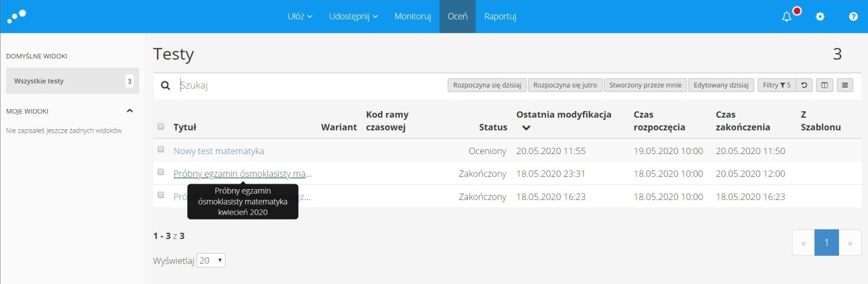Open settings gear icon
The height and width of the screenshot is (284, 868).
[x=820, y=17]
